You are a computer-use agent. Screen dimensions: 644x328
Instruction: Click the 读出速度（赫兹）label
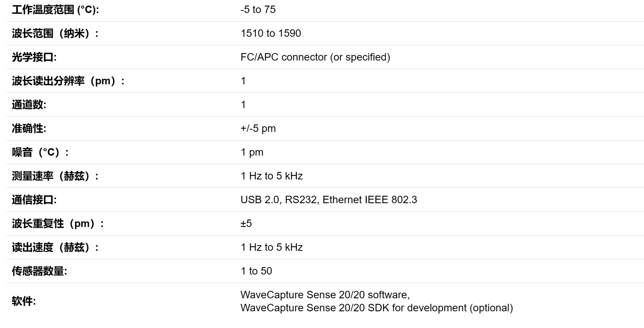pyautogui.click(x=55, y=247)
